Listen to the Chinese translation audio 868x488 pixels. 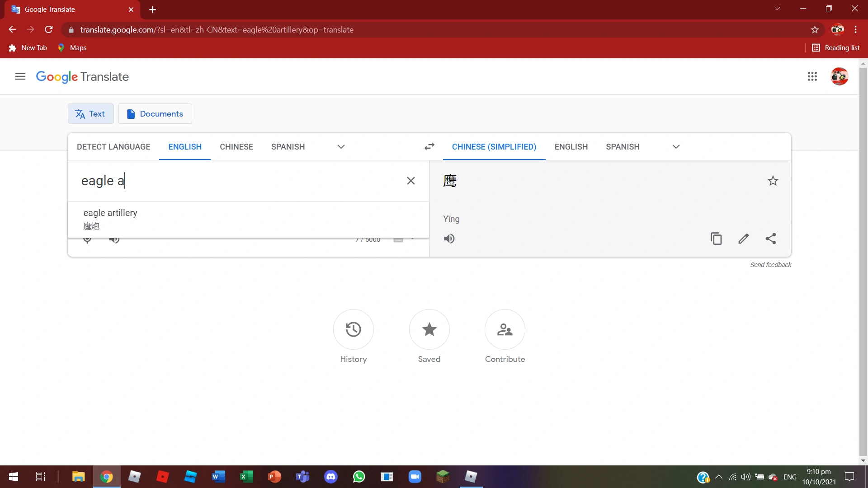449,239
